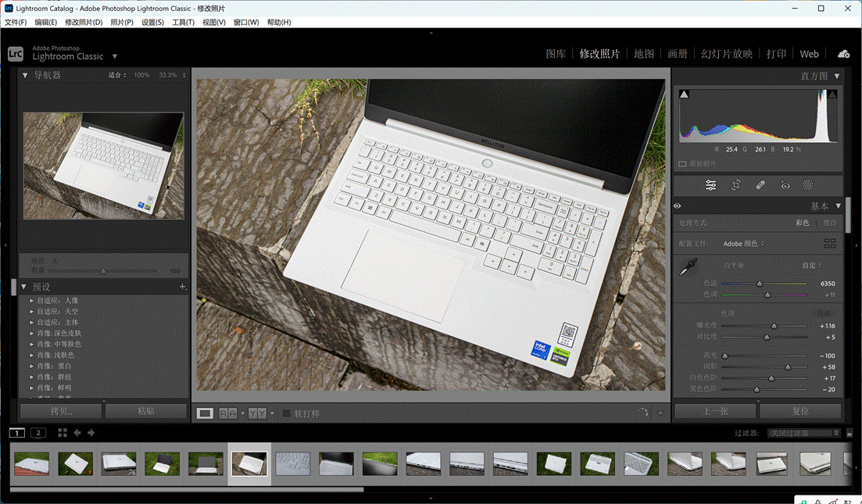Switch to the 打印 print module
The width and height of the screenshot is (862, 504).
point(776,54)
